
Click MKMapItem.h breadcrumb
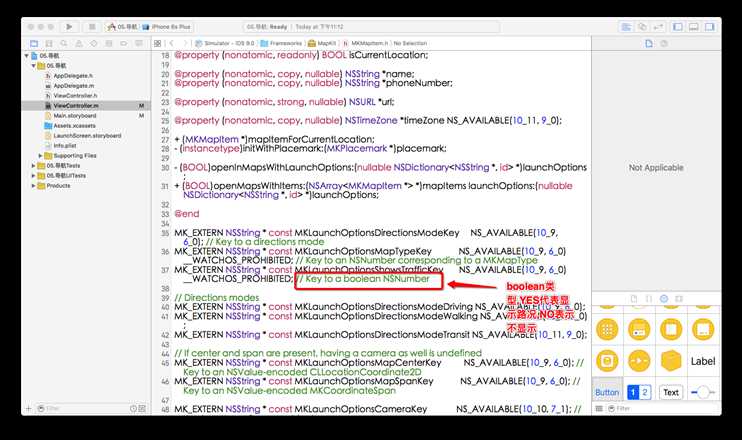tap(365, 44)
